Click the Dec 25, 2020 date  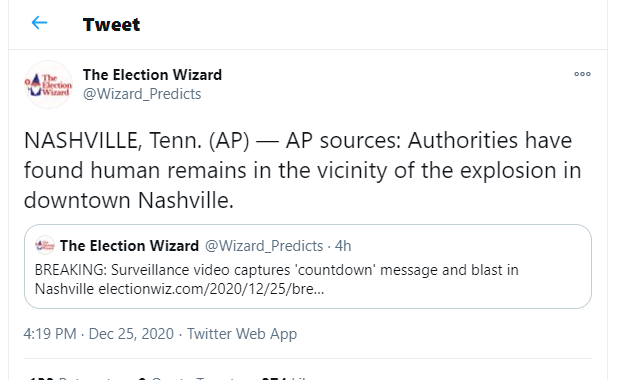131,334
